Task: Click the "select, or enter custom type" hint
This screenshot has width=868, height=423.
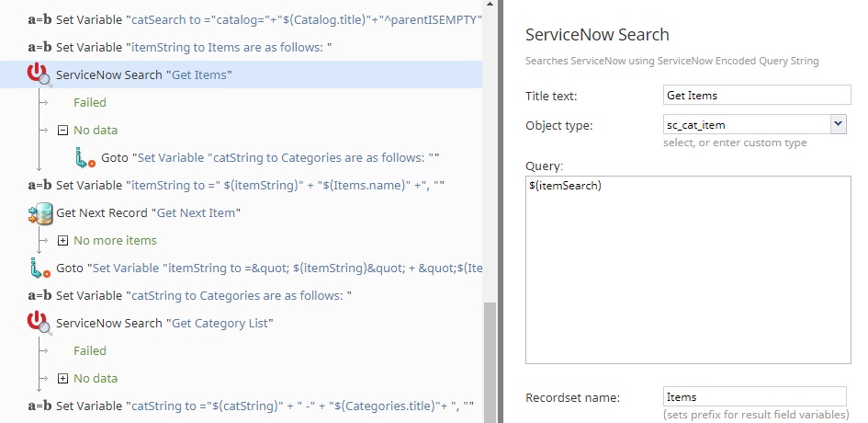Action: [735, 143]
